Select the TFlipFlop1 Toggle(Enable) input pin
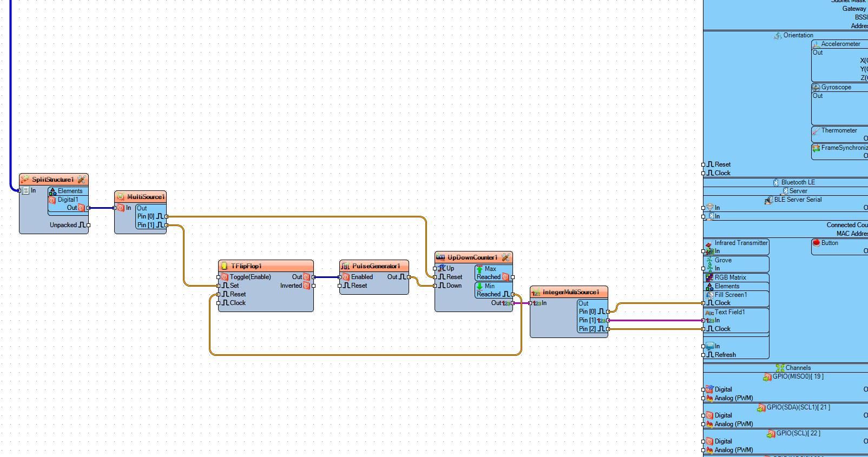Viewport: 868px width, 457px height. [219, 277]
